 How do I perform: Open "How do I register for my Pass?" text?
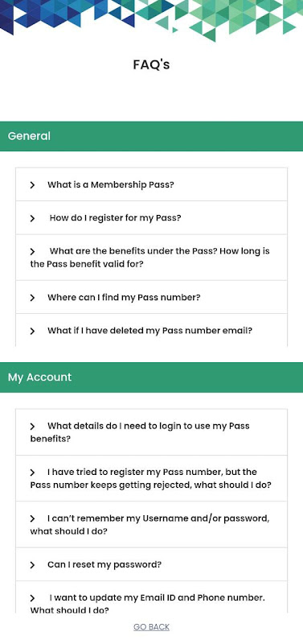(115, 218)
